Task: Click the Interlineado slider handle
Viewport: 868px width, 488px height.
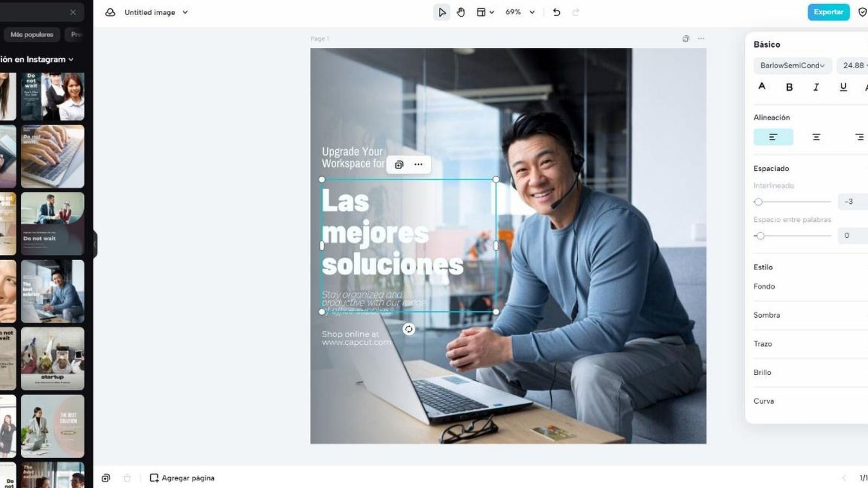Action: point(758,202)
